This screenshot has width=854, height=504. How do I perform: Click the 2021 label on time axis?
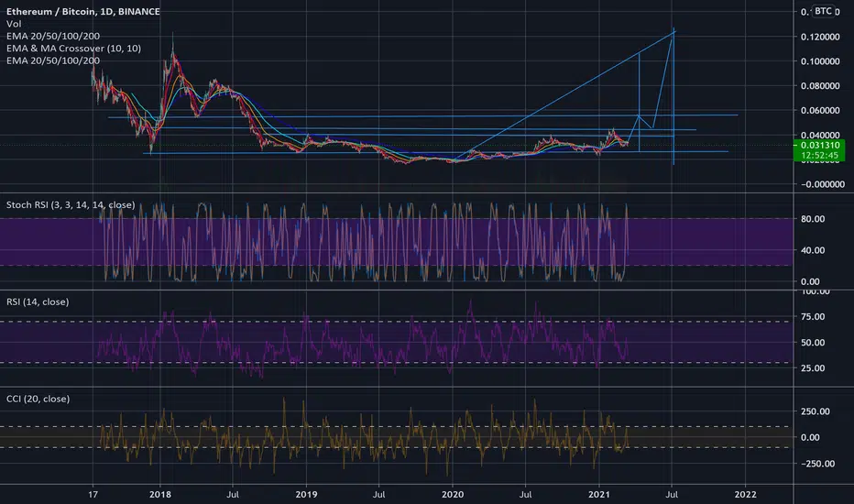coord(599,495)
